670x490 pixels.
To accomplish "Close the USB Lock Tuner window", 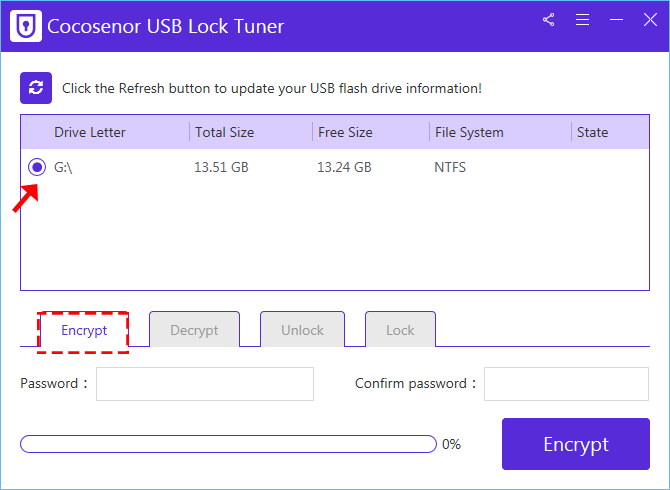I will pyautogui.click(x=650, y=20).
